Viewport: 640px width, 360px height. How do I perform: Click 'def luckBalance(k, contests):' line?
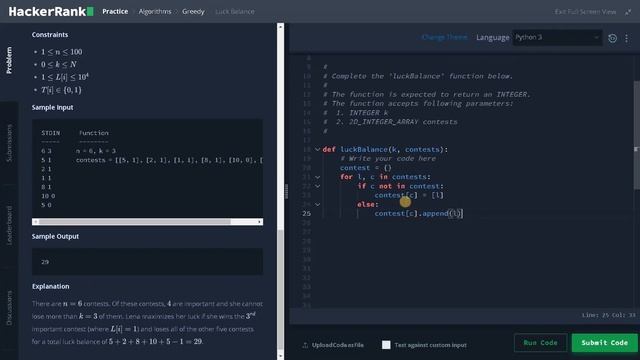[x=385, y=149]
